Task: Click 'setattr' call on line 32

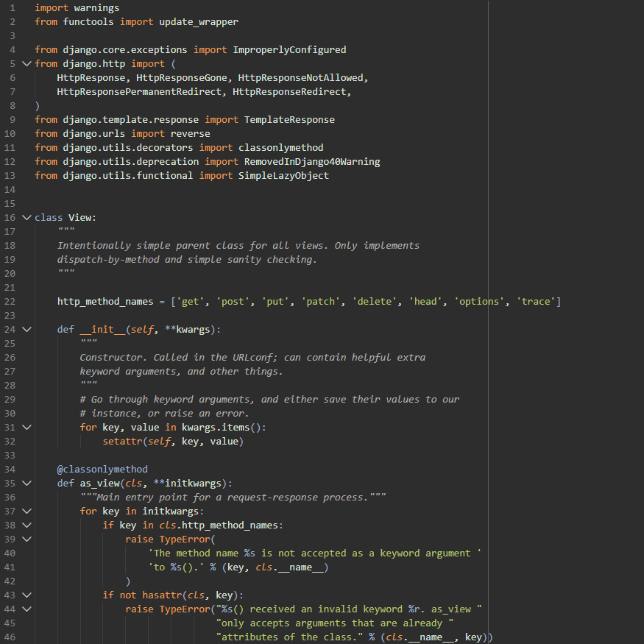Action: 122,442
